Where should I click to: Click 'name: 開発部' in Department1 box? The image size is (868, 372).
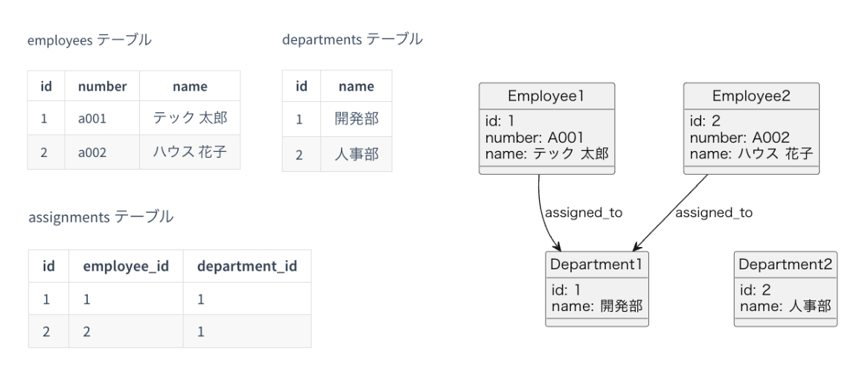(x=597, y=306)
